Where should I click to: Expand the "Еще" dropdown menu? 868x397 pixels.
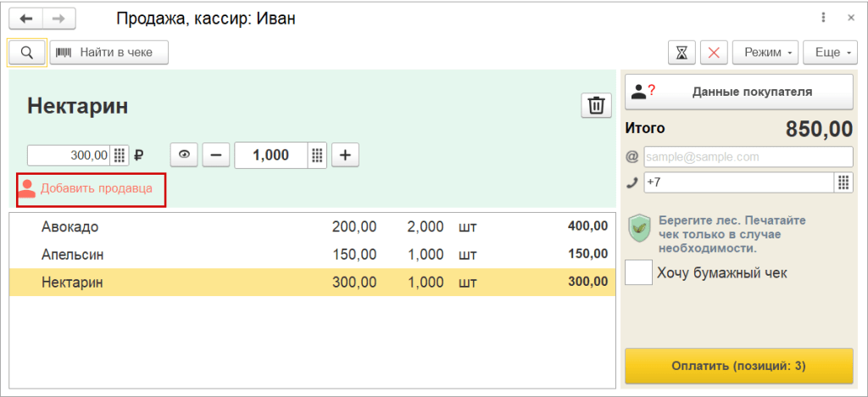[x=832, y=53]
